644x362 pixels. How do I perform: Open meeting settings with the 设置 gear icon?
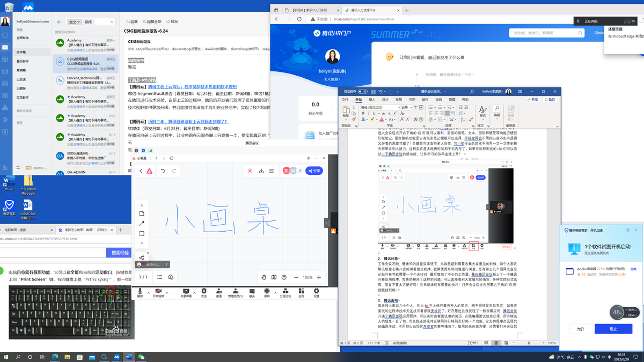[316, 291]
